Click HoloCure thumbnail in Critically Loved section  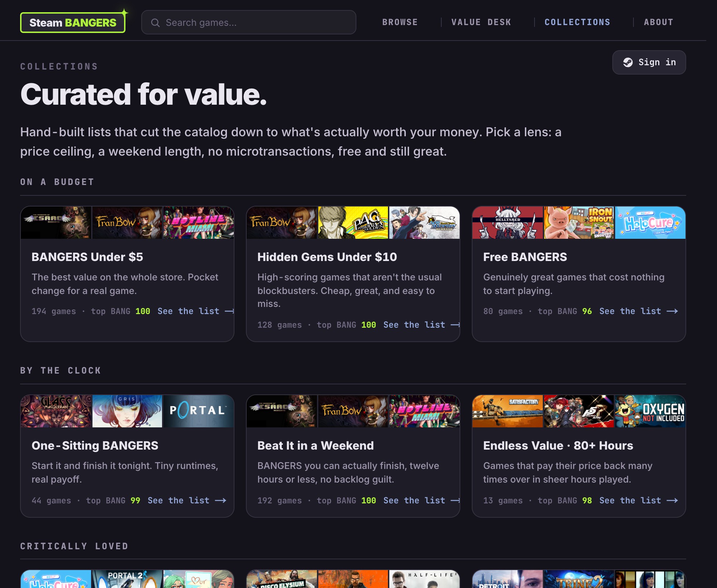click(x=56, y=579)
